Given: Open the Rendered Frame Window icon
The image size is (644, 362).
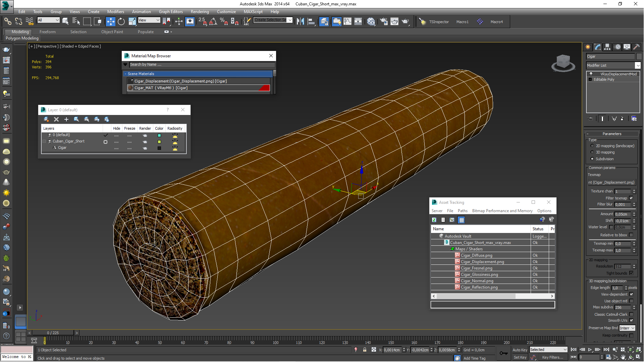Looking at the screenshot, I should pos(394,21).
